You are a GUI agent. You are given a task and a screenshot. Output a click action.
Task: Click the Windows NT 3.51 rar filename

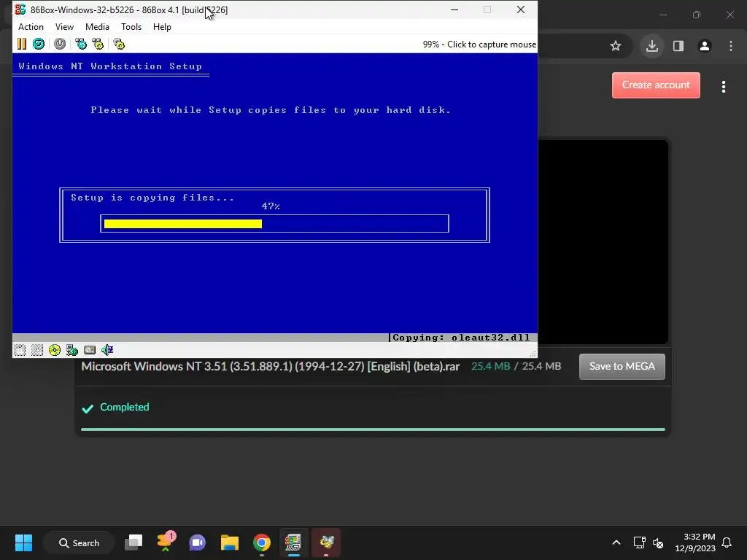point(271,367)
